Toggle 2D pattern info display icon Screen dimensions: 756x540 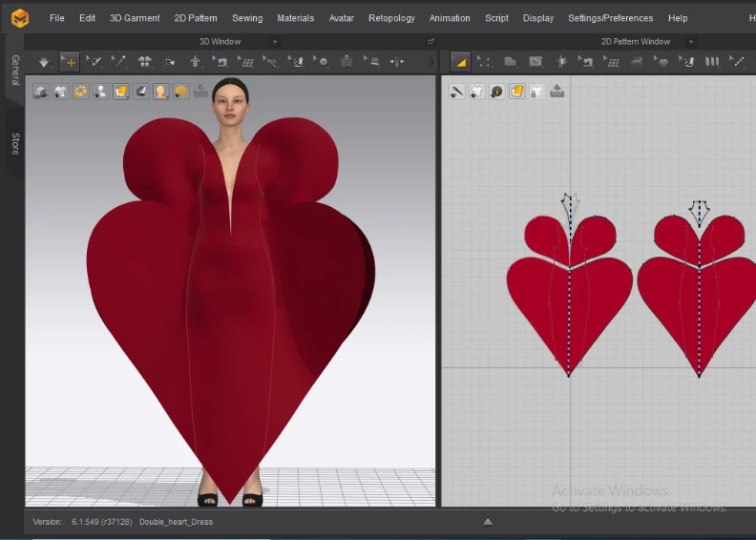click(x=497, y=92)
